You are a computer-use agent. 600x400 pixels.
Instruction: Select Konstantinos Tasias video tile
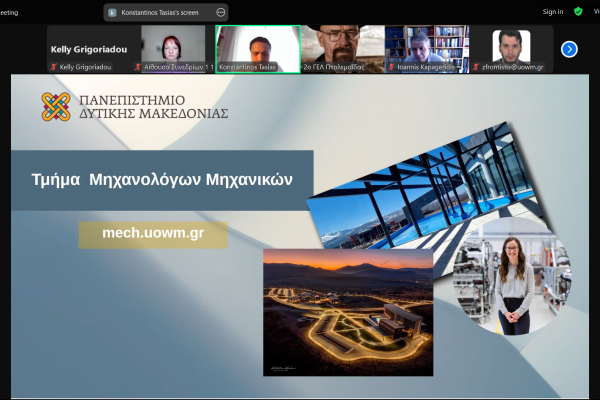coord(258,49)
